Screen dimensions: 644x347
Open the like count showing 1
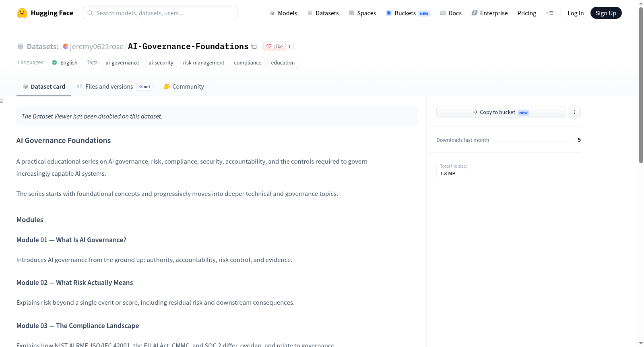[289, 46]
